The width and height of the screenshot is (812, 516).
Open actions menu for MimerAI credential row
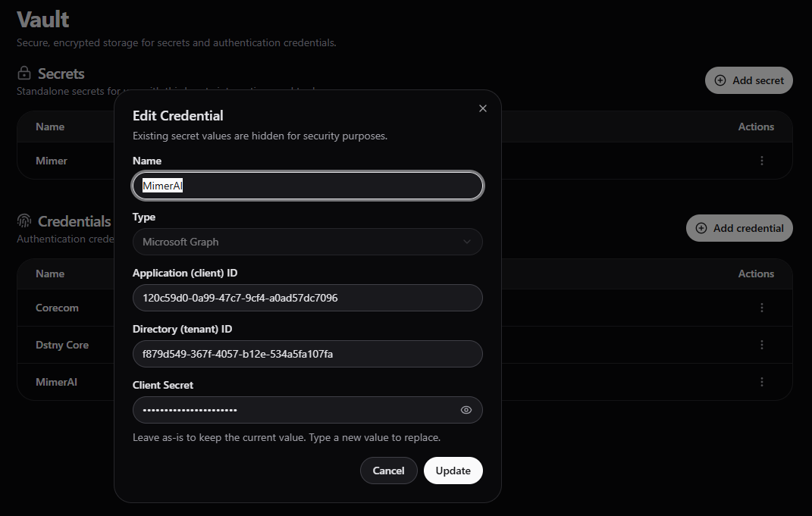click(x=761, y=382)
